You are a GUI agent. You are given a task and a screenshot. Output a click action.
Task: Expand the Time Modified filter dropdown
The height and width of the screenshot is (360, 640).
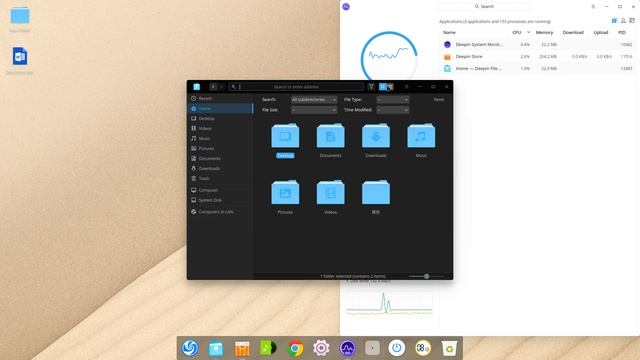pos(393,110)
